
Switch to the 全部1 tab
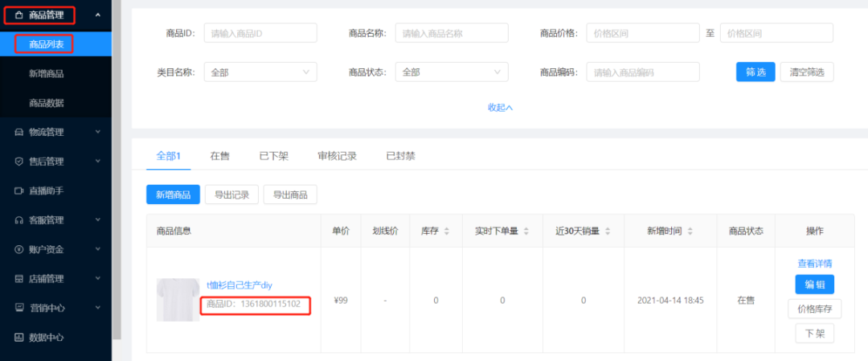click(x=169, y=156)
